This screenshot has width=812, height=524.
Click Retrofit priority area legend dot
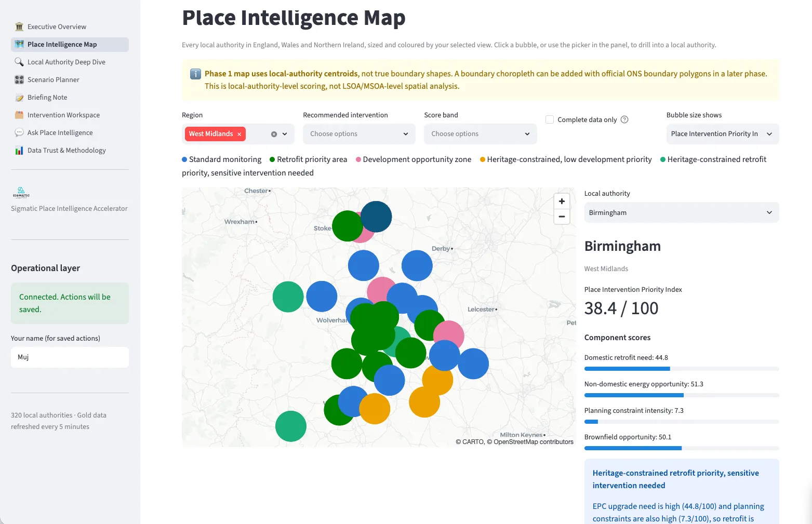[x=272, y=159]
